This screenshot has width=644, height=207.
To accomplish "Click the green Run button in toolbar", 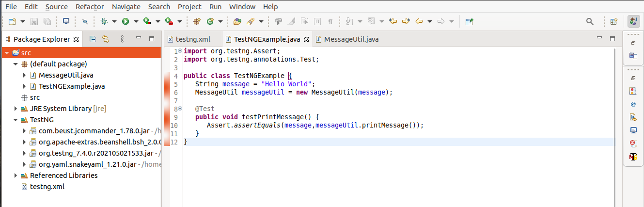I will [x=126, y=21].
